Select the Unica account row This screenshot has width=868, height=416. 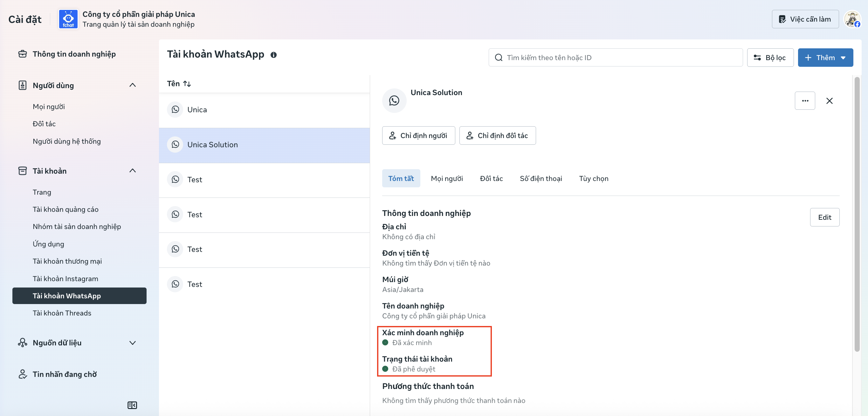265,110
